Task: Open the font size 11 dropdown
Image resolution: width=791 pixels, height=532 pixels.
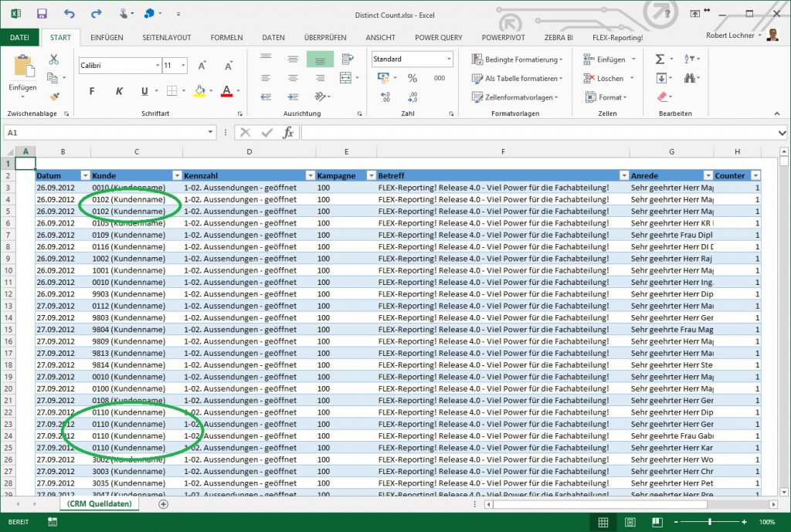Action: coord(183,66)
